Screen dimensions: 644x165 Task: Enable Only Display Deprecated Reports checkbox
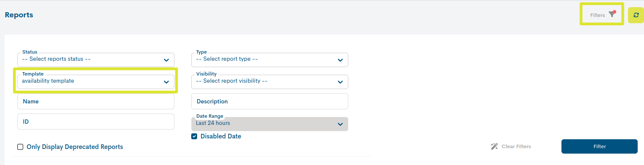point(20,147)
